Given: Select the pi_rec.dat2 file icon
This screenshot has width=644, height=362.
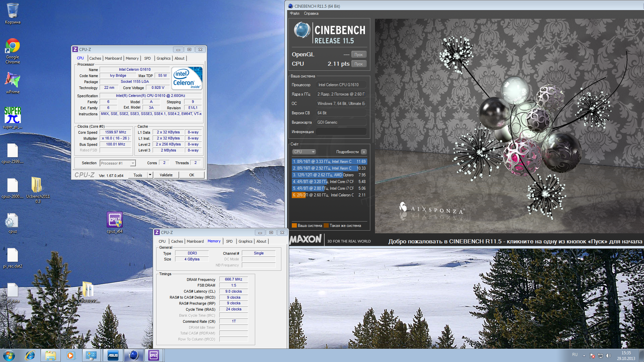Looking at the screenshot, I should pyautogui.click(x=12, y=258).
